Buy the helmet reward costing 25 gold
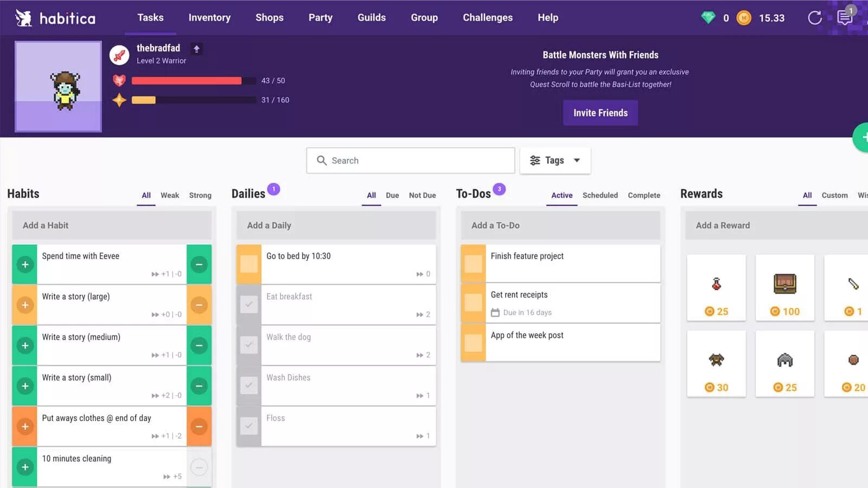This screenshot has width=868, height=488. click(x=785, y=364)
